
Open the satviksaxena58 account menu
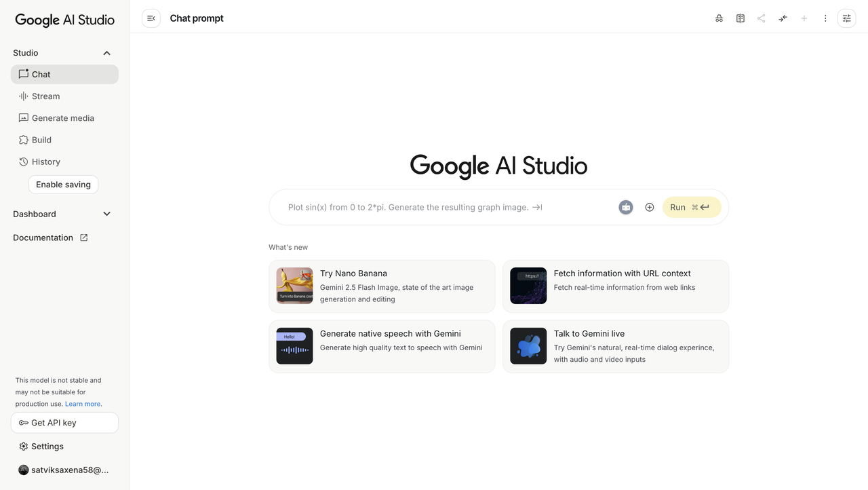(x=64, y=470)
